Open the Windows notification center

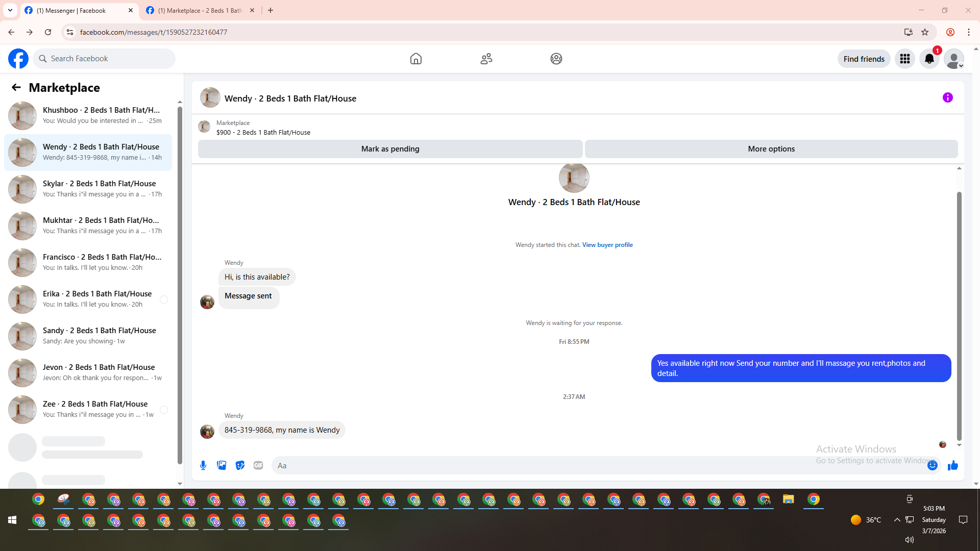tap(963, 520)
